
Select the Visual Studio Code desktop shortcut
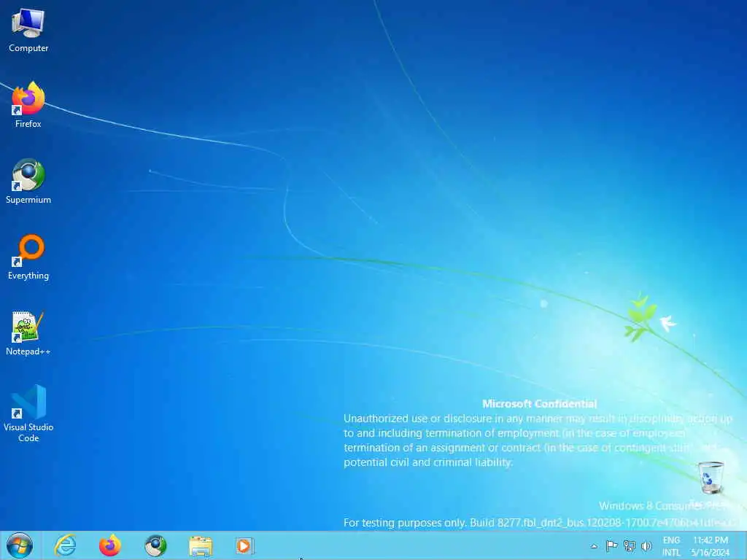coord(28,413)
